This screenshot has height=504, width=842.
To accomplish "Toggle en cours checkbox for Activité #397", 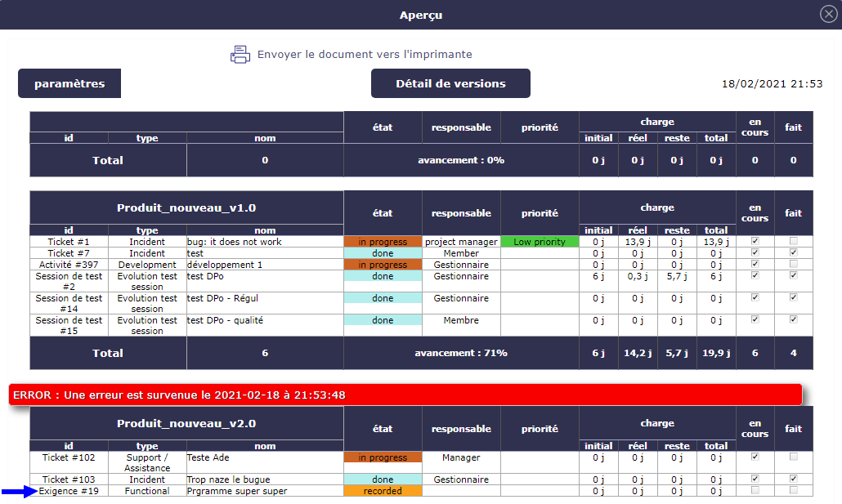I will [x=755, y=265].
